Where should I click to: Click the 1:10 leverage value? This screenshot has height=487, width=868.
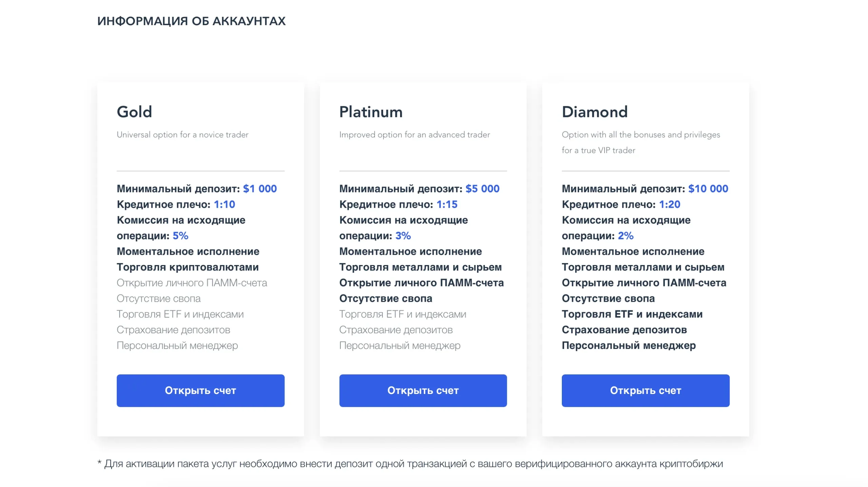[x=224, y=204]
